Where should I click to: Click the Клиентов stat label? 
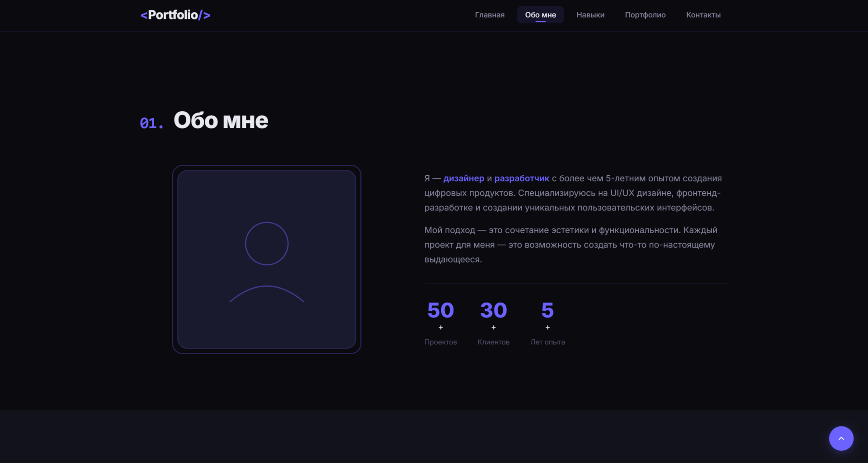pos(493,342)
